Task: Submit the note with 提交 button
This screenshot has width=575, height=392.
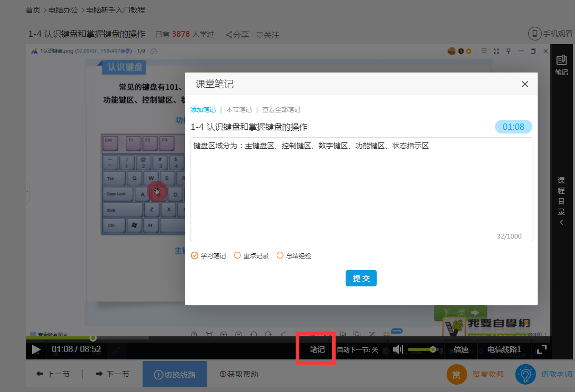Action: [361, 278]
